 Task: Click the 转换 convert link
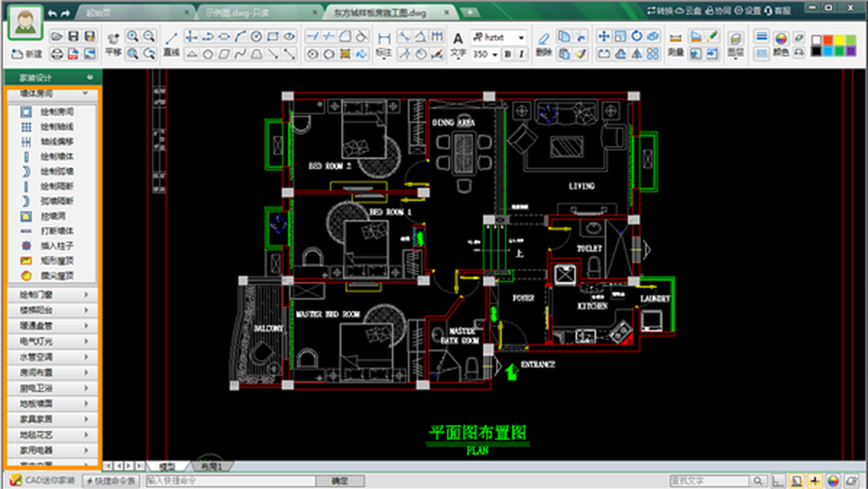[660, 11]
